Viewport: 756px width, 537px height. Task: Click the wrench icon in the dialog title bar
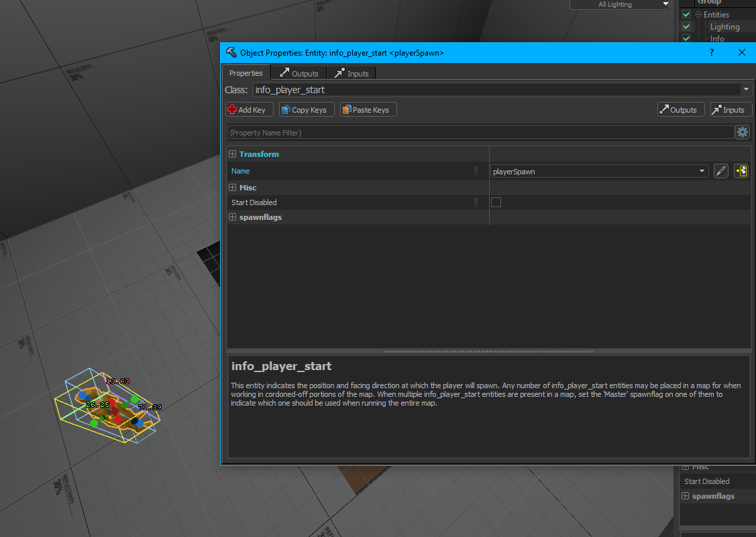231,52
